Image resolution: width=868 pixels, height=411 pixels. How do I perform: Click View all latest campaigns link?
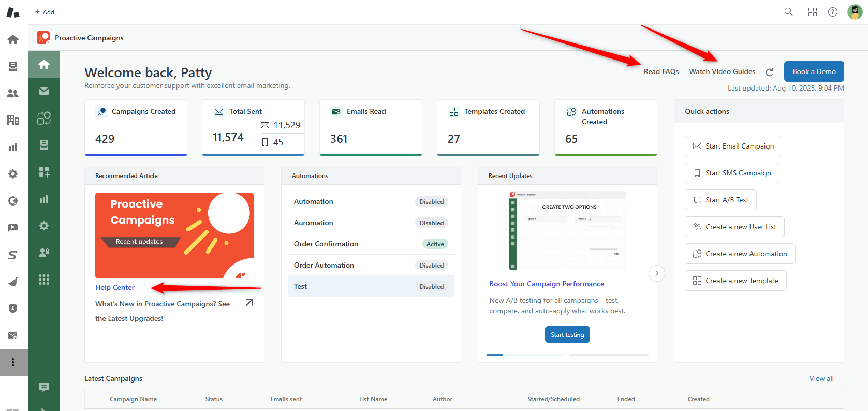821,378
